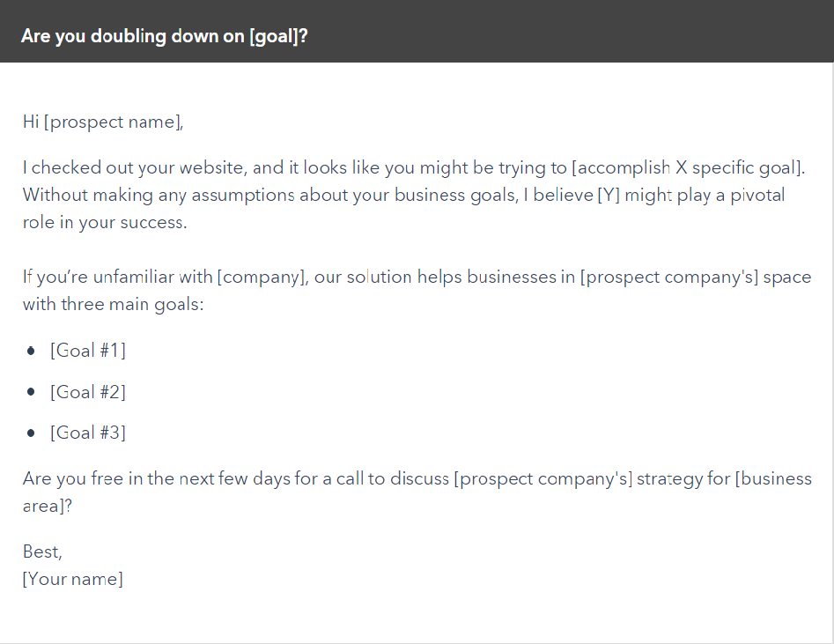The image size is (834, 644).
Task: Select the [Y] placeholder in the first paragraph
Action: point(609,196)
